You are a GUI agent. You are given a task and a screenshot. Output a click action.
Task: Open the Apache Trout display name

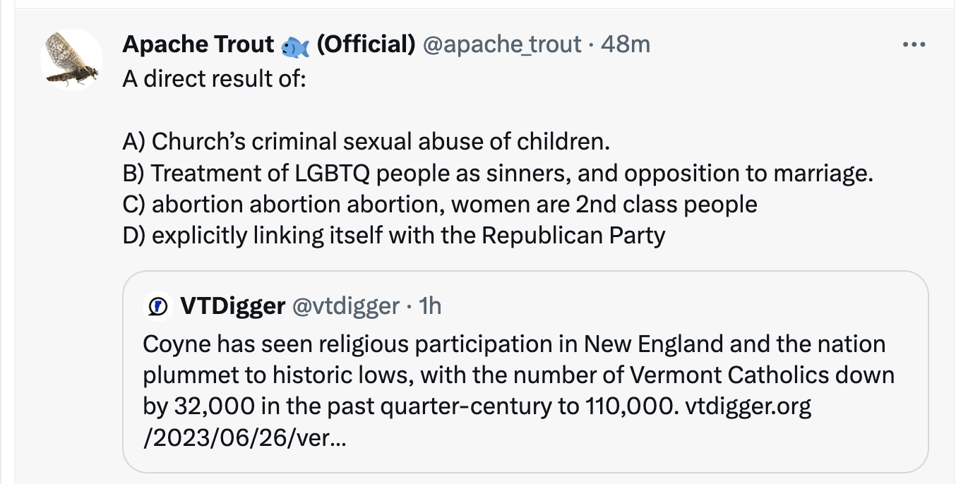point(198,44)
